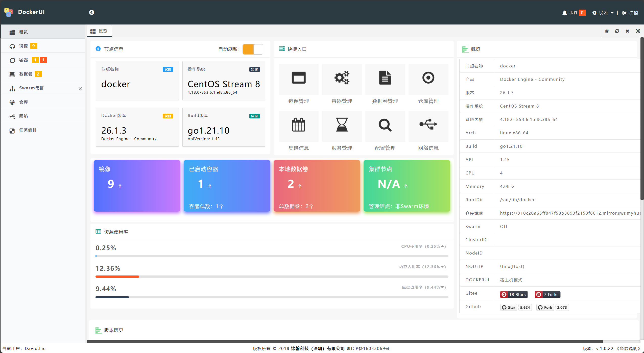This screenshot has width=644, height=353.
Task: Collapse the sidebar with the arrow button
Action: [91, 12]
